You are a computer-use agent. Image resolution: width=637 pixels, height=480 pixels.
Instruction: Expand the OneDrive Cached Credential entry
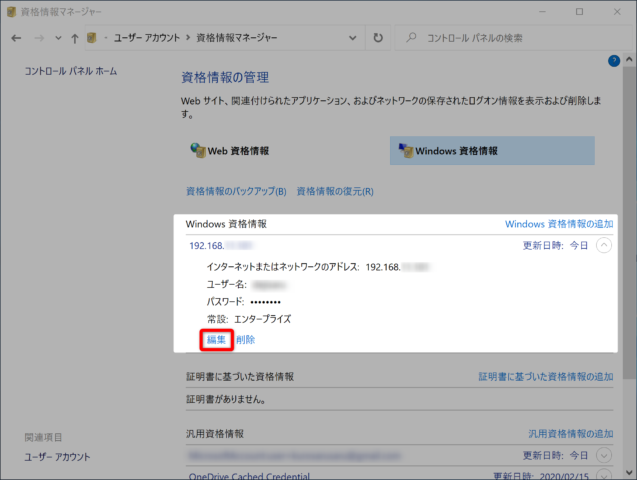point(604,475)
